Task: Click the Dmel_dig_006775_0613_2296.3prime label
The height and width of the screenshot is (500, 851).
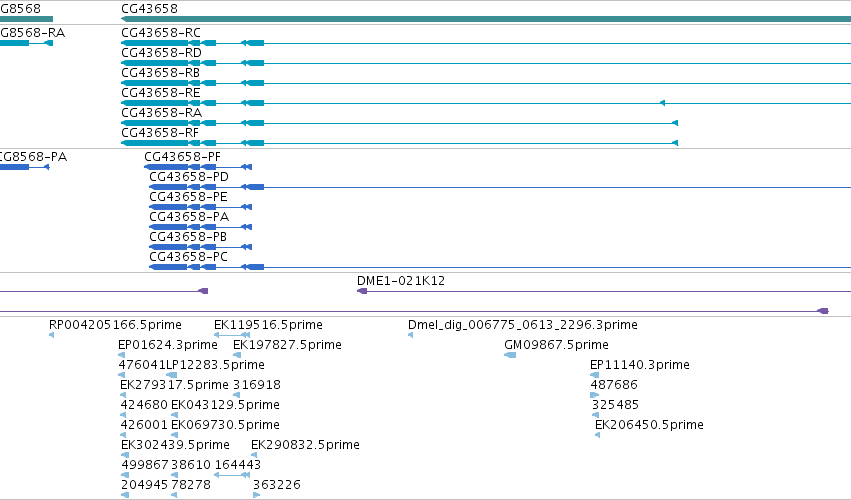Action: click(x=523, y=325)
